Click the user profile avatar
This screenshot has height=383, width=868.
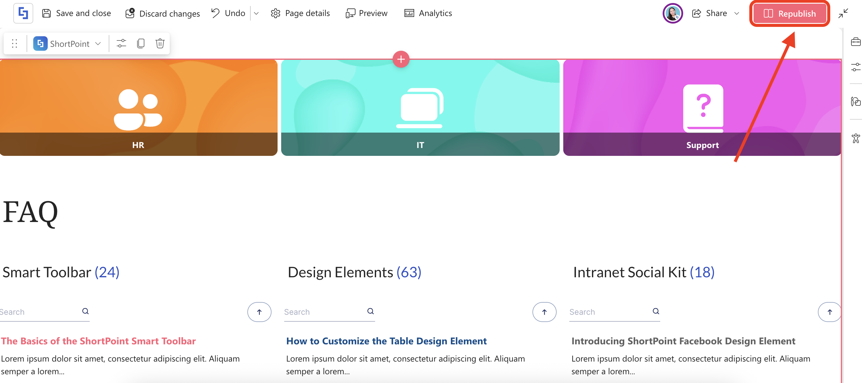coord(673,14)
